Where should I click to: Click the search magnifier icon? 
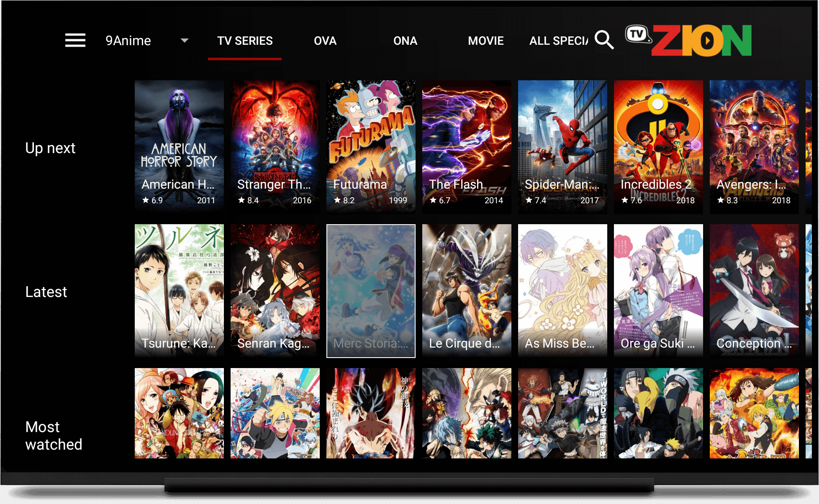(x=604, y=40)
